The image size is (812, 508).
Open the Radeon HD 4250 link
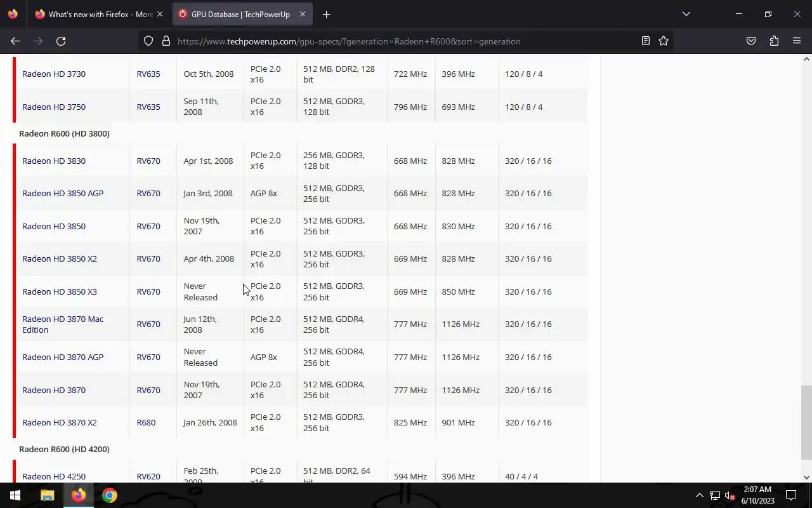tap(54, 476)
